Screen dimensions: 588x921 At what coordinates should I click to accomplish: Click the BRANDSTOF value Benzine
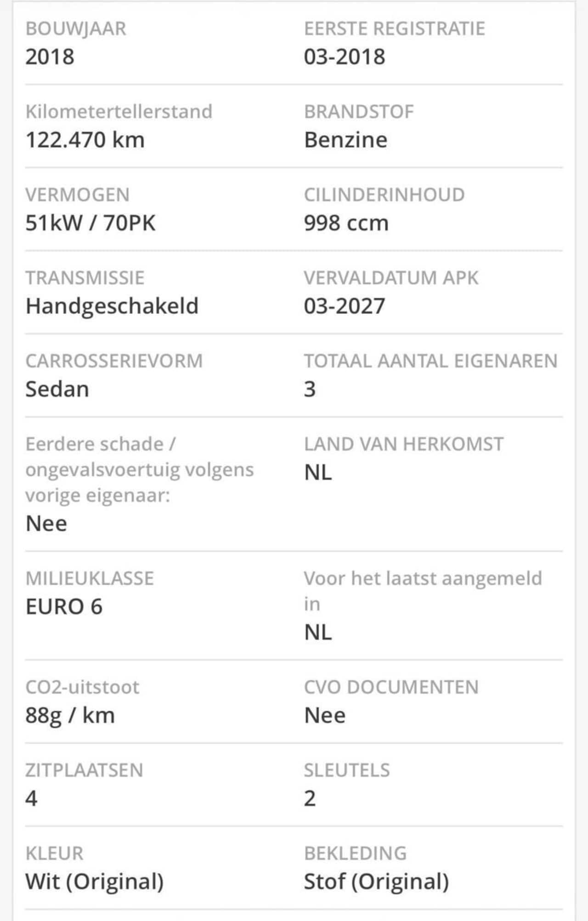(345, 140)
